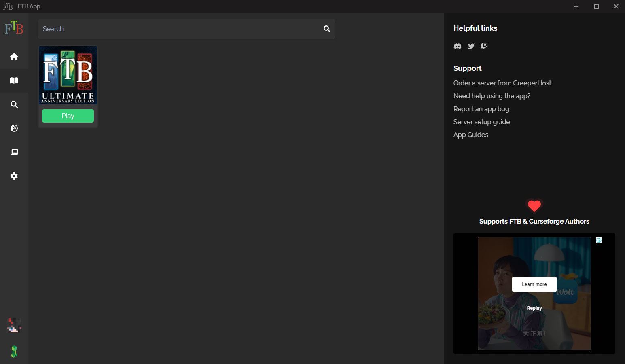The image size is (625, 364).
Task: Open Browse modpacks magnifier in sidebar
Action: click(x=14, y=104)
